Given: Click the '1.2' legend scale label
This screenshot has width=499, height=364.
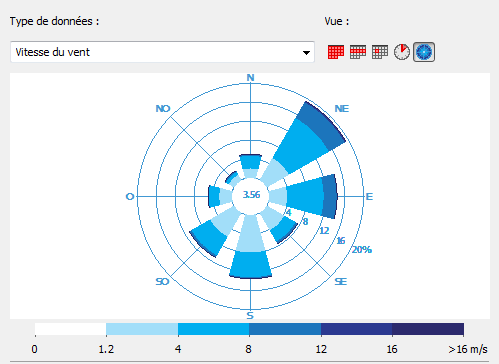Looking at the screenshot, I should [x=106, y=349].
